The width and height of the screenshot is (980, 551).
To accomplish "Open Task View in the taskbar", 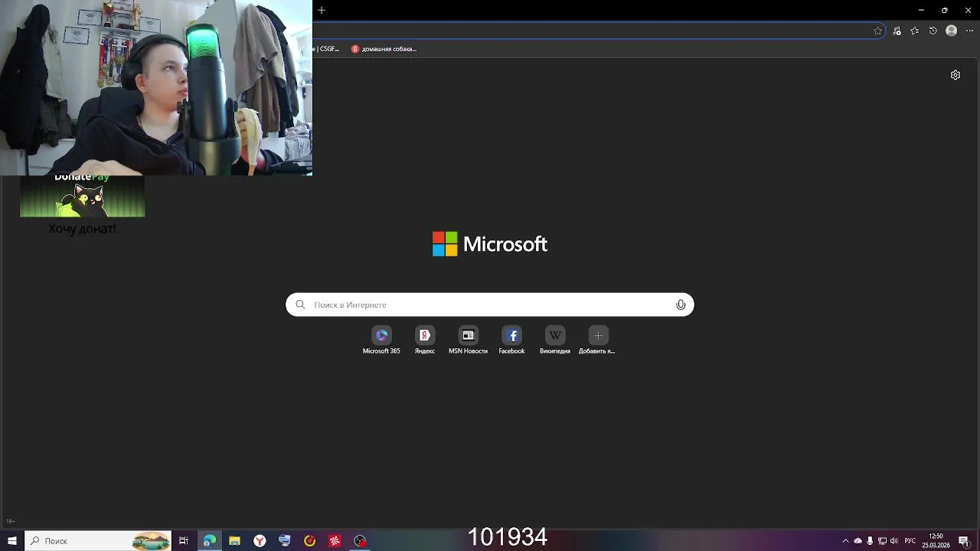I will click(184, 541).
